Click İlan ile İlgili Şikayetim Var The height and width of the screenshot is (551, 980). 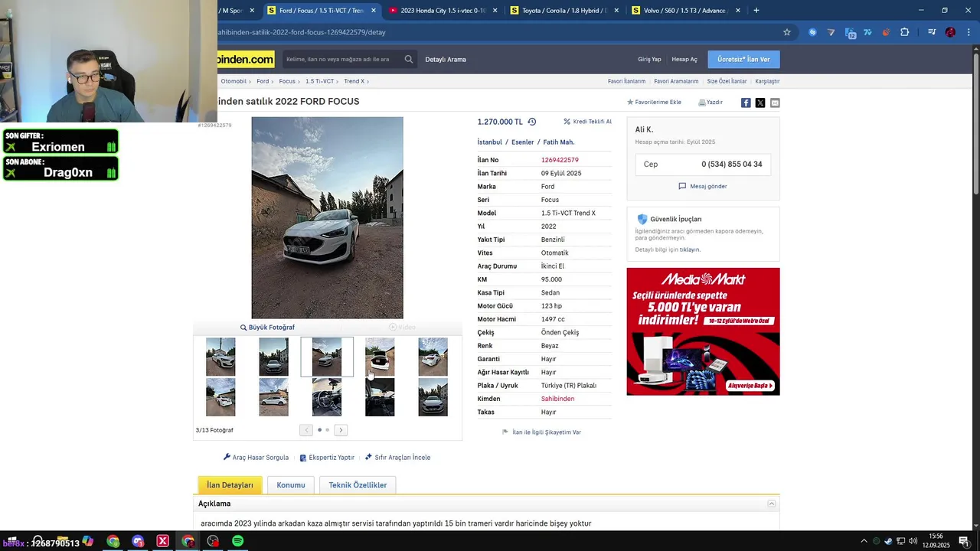541,432
